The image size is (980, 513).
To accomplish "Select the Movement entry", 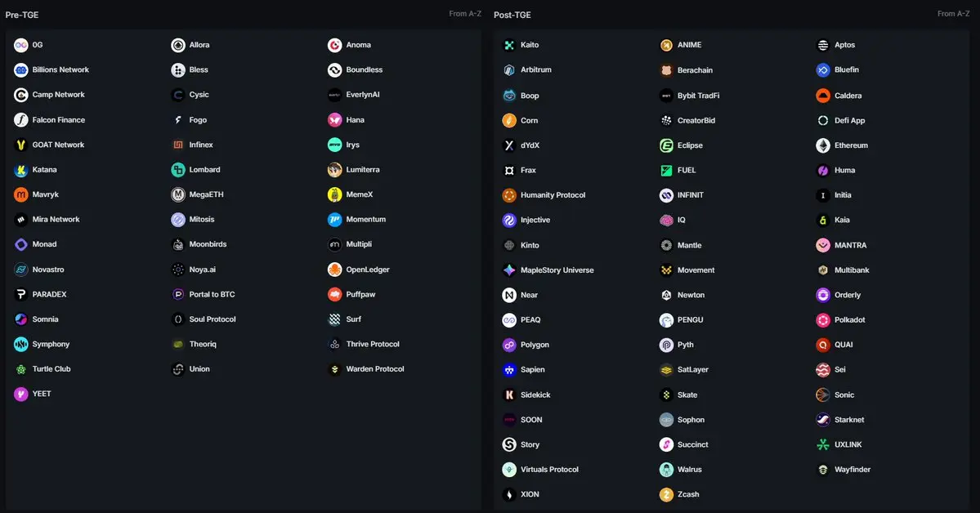I will (x=687, y=270).
